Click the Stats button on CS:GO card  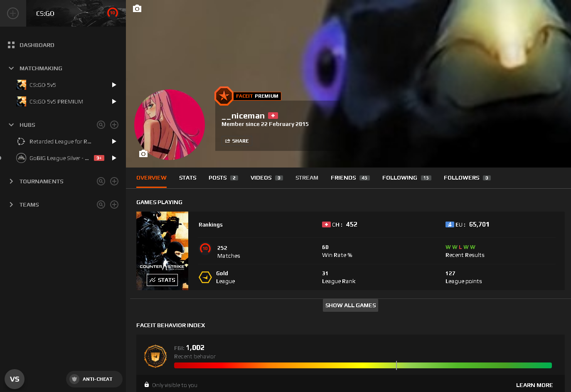(x=162, y=280)
